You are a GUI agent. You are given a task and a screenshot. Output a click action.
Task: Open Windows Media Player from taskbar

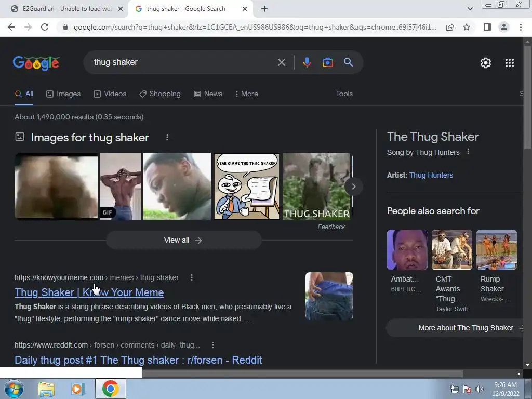[x=78, y=389]
